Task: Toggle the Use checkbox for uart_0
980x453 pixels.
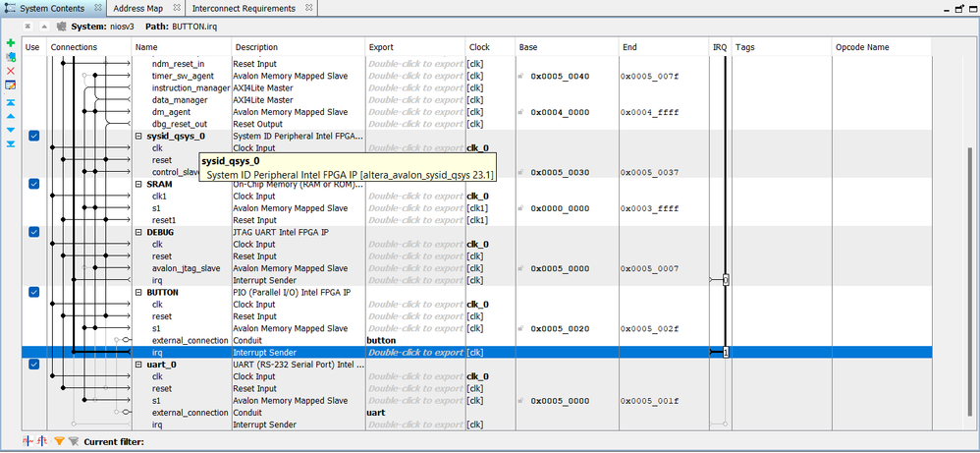Action: point(33,365)
